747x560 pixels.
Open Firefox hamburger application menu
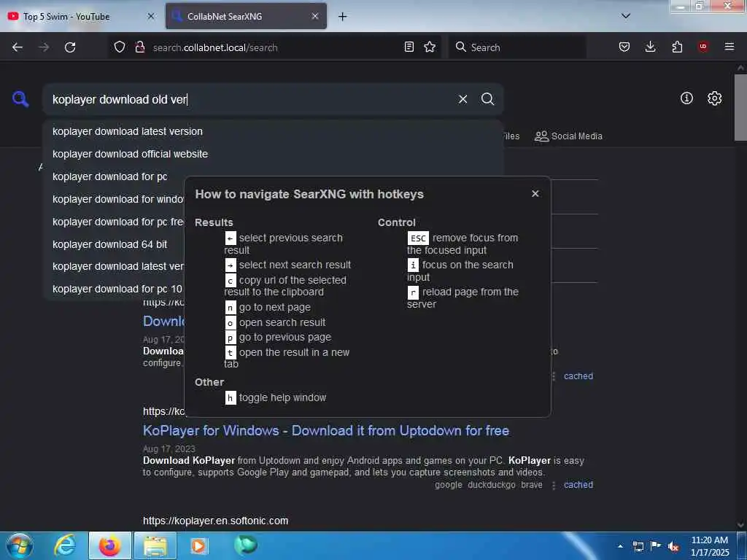(x=729, y=47)
